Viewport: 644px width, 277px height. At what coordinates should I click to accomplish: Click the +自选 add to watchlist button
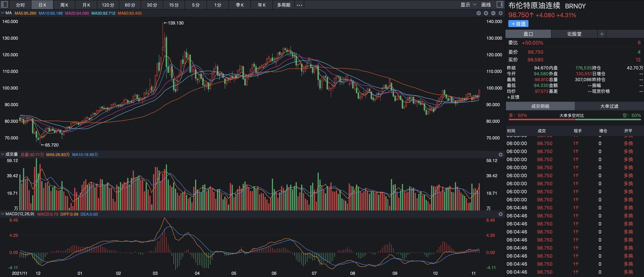pos(518,24)
